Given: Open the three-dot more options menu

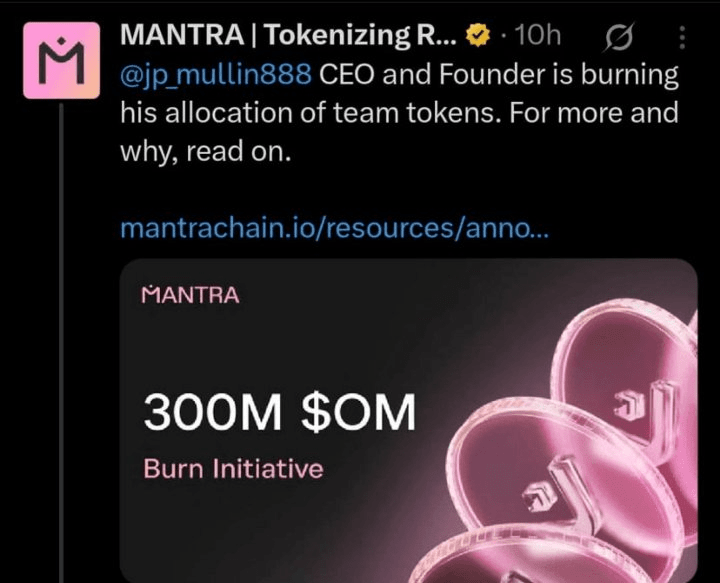Looking at the screenshot, I should 683,38.
